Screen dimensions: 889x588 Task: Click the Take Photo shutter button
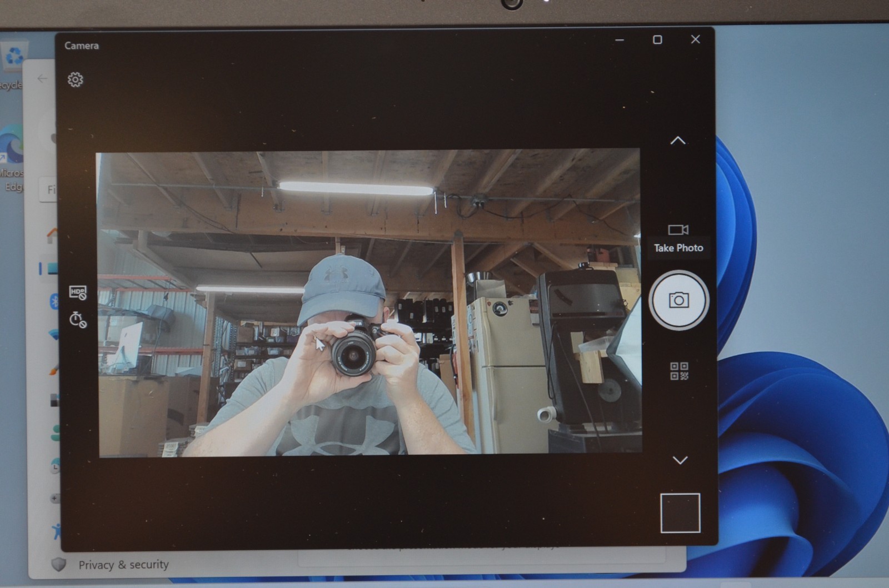coord(678,300)
